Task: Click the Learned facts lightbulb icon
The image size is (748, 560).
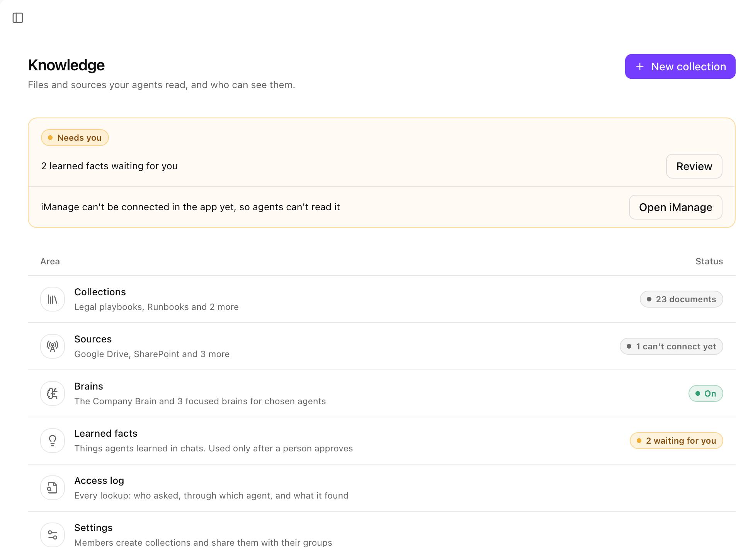Action: click(53, 441)
